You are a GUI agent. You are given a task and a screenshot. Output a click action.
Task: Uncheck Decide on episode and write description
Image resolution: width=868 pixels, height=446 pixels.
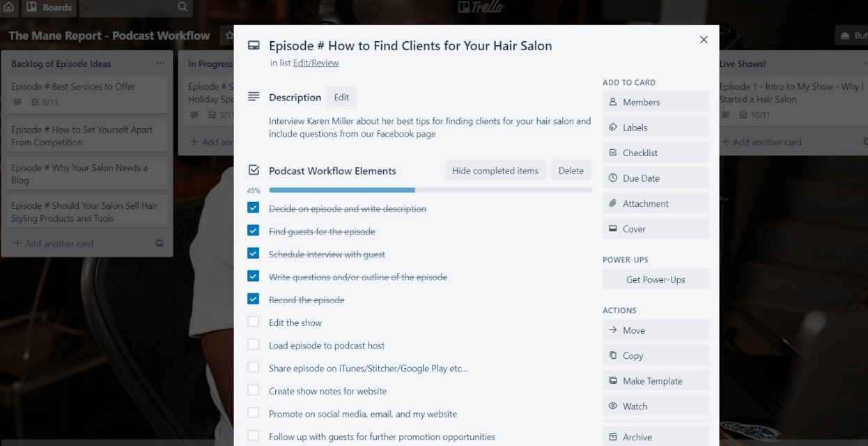254,208
